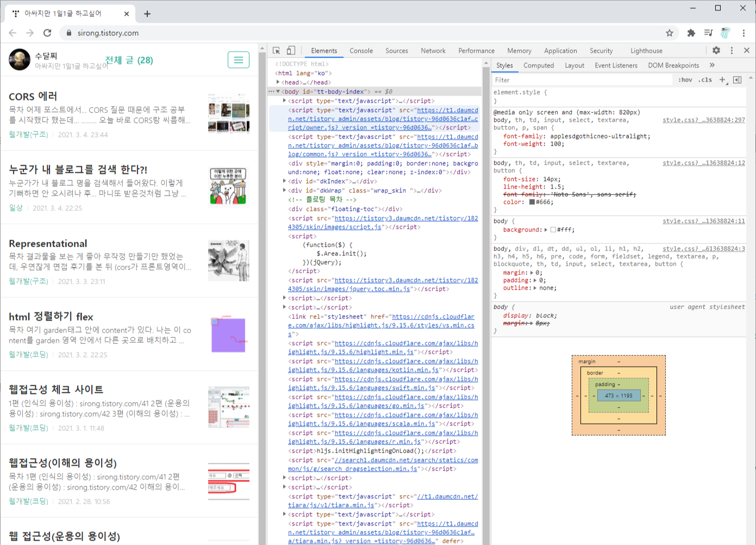756x545 pixels.
Task: Click the Chrome profile avatar
Action: [x=725, y=33]
